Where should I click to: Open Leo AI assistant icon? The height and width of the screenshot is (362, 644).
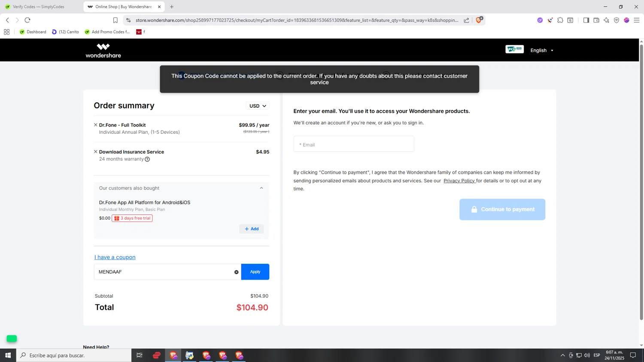[x=606, y=20]
